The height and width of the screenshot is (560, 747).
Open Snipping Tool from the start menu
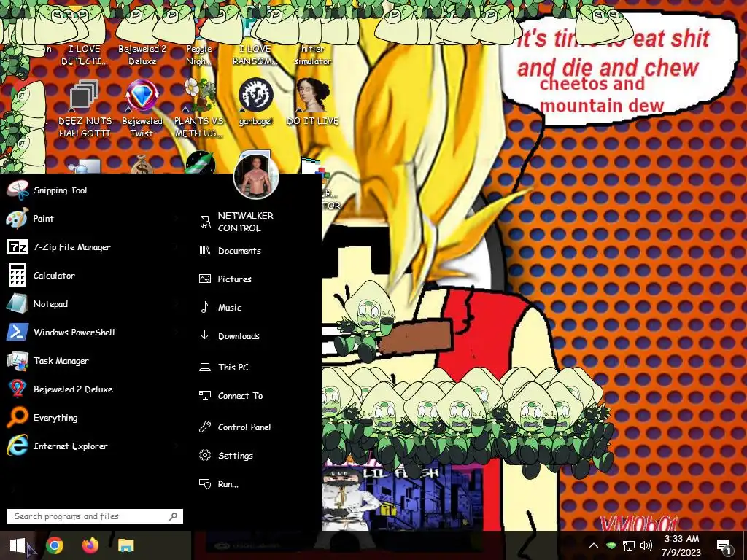click(93, 190)
